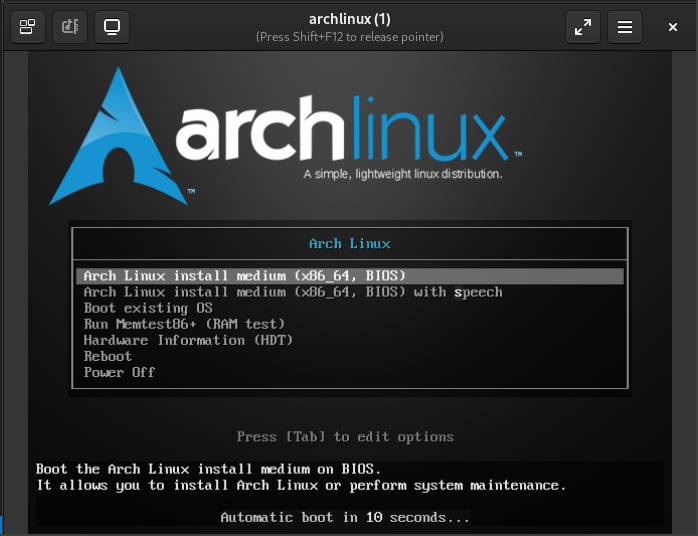The image size is (698, 536).
Task: Open the virtual machine overview icon
Action: tap(28, 27)
